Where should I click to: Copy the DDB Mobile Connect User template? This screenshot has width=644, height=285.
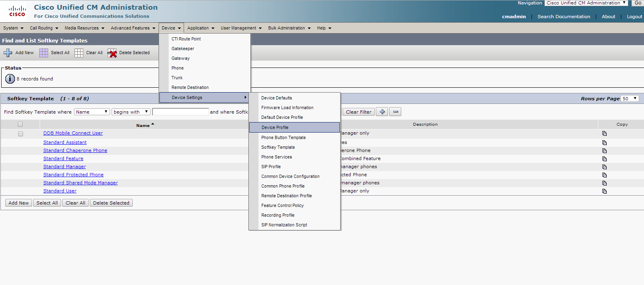604,133
